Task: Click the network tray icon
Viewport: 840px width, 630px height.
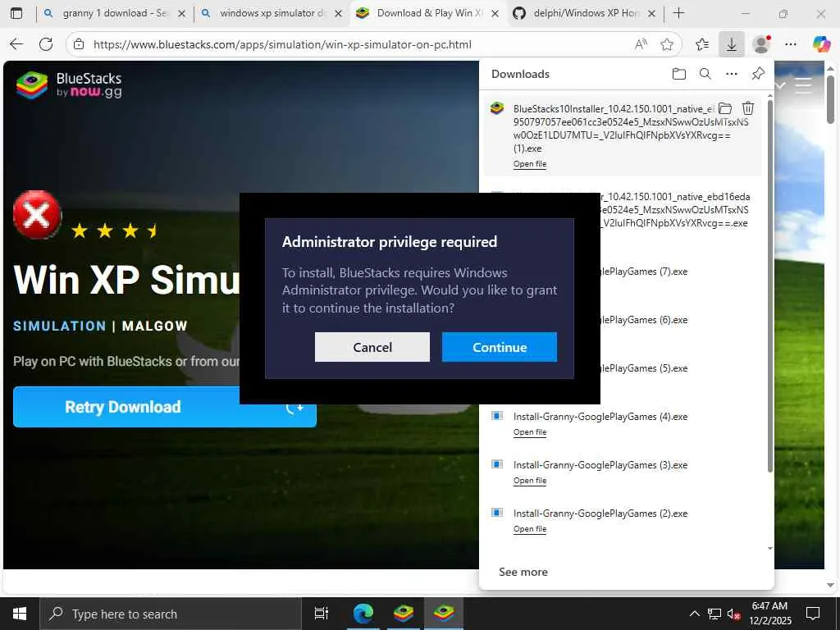Action: pos(714,614)
